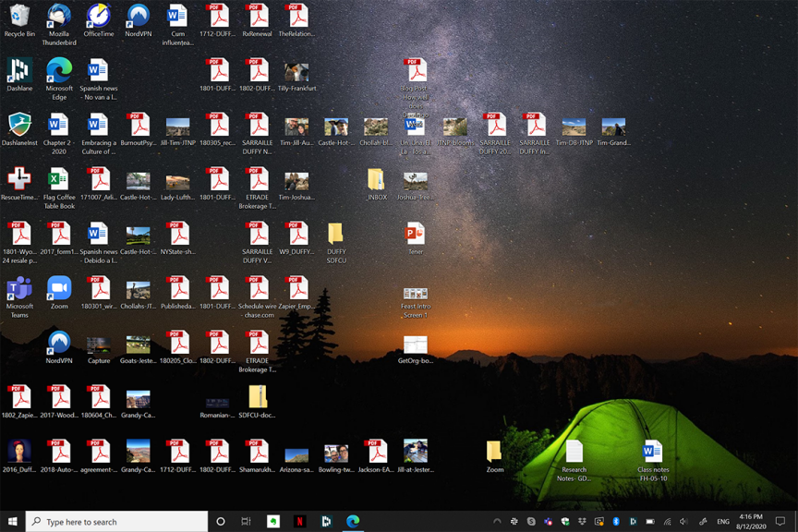Viewport: 798px width, 532px height.
Task: Select the _INBOX folder
Action: 376,180
